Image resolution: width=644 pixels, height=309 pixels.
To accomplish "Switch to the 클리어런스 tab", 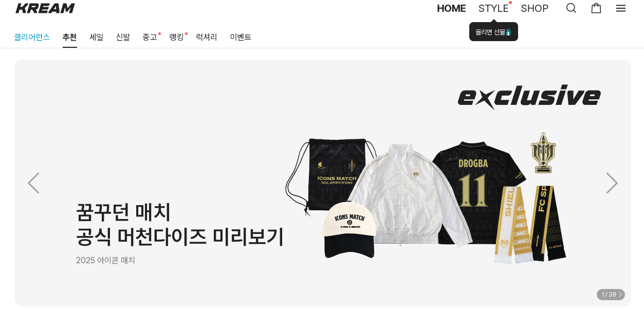I will coord(32,37).
